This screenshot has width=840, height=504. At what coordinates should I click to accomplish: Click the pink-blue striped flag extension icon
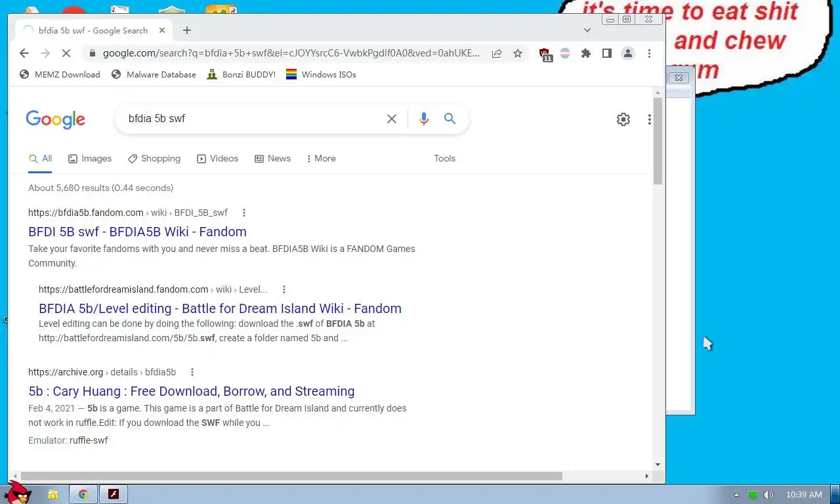564,54
